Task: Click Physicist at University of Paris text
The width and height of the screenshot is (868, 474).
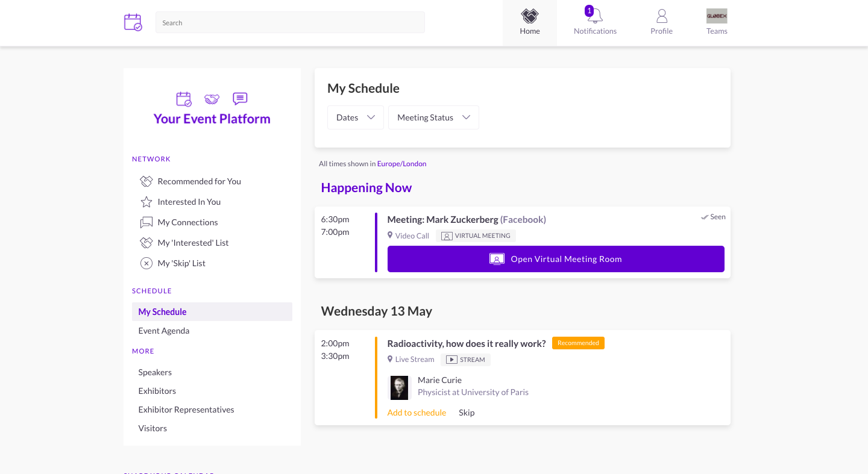Action: [x=473, y=392]
